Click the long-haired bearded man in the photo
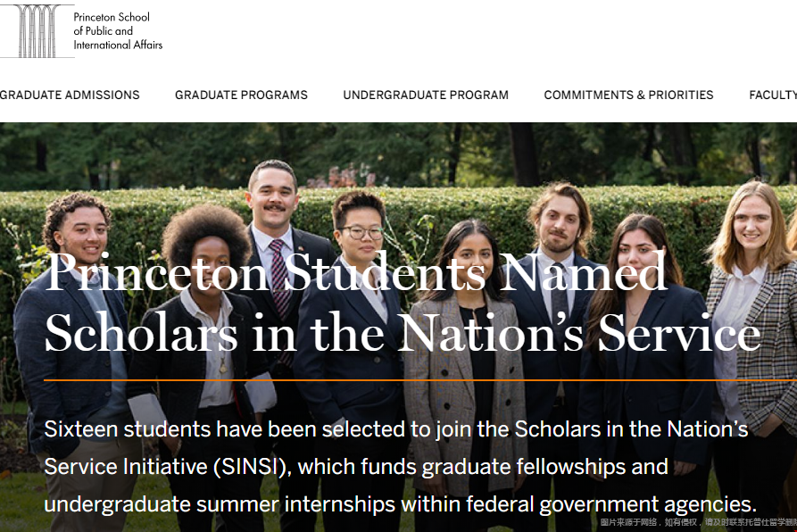797x532 pixels. pos(560,223)
